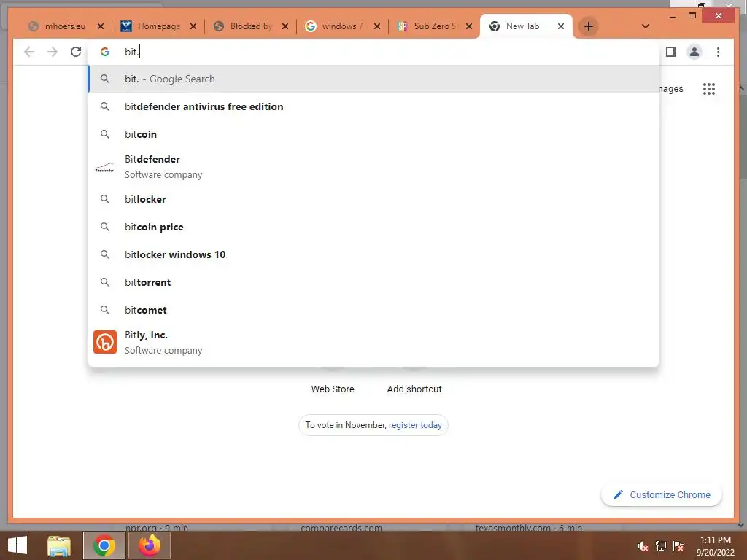Choose the 'bitlocker' suggestion
Screen dimensions: 747x560
coord(373,199)
